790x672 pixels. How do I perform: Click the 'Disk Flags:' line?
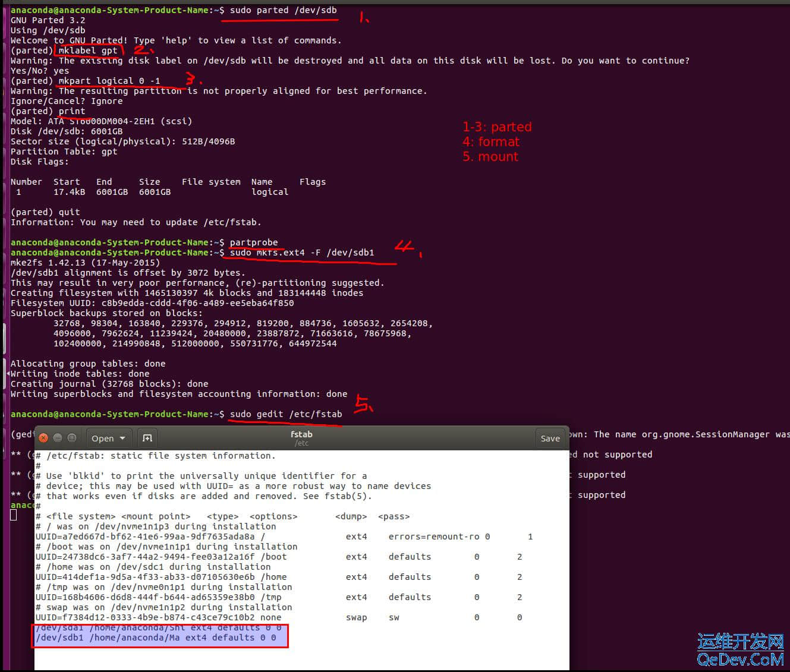point(40,162)
